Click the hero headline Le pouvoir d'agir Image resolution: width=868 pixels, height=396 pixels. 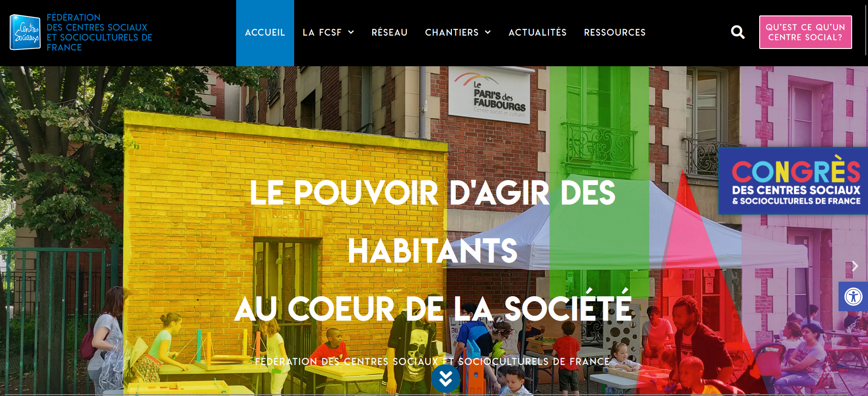click(x=433, y=251)
